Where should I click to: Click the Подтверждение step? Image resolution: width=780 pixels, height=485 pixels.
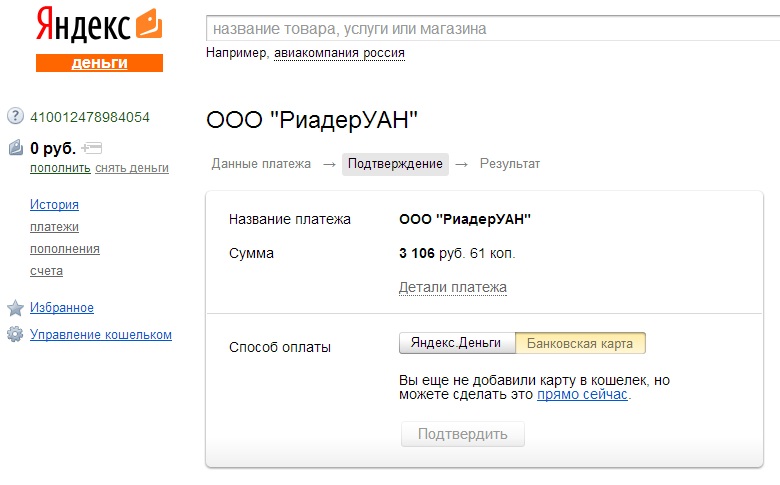tap(395, 164)
